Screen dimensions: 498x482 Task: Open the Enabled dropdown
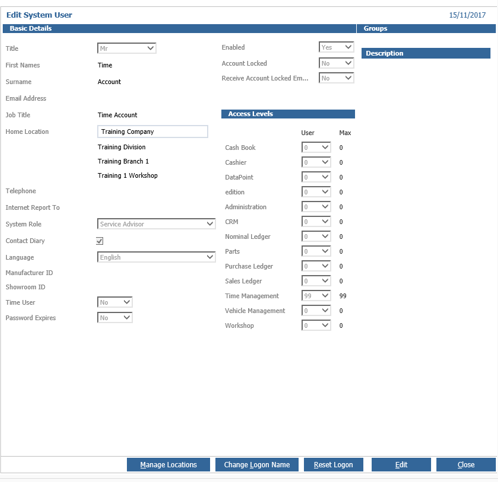(x=336, y=47)
